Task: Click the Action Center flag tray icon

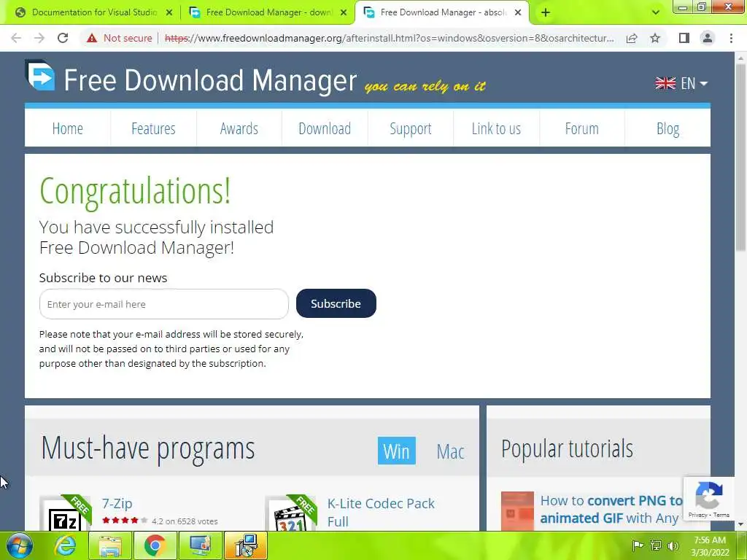Action: coord(638,545)
